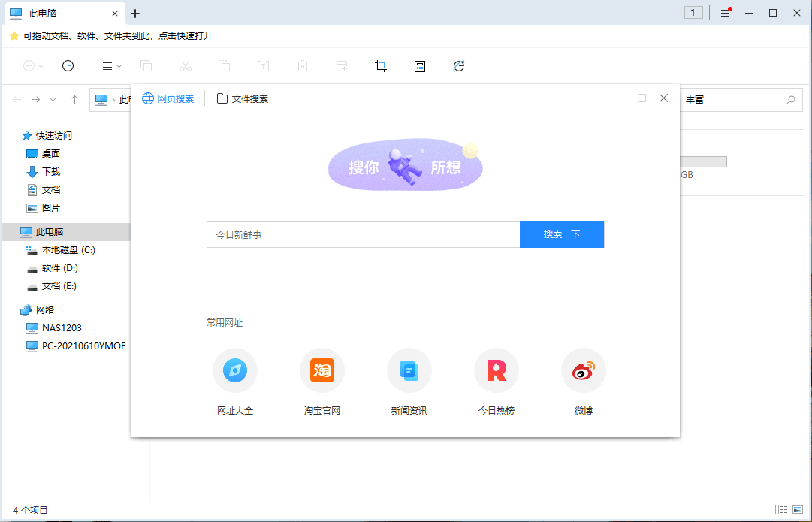Open the screenshot/crop tool on the toolbar
This screenshot has height=522, width=812.
pos(381,66)
